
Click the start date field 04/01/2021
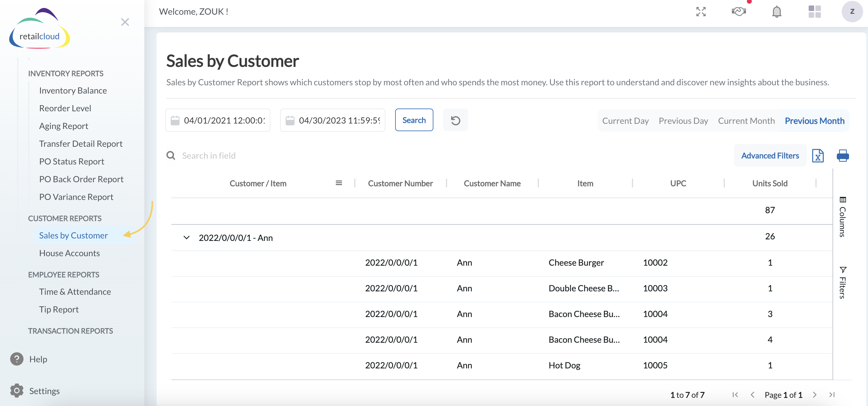tap(218, 120)
